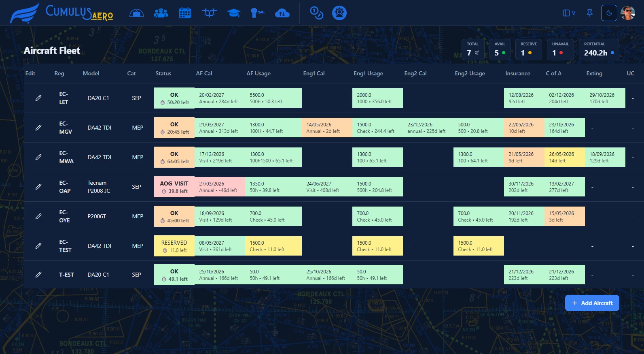Edit aircraft T-EST with pencil icon
The height and width of the screenshot is (354, 644).
38,275
